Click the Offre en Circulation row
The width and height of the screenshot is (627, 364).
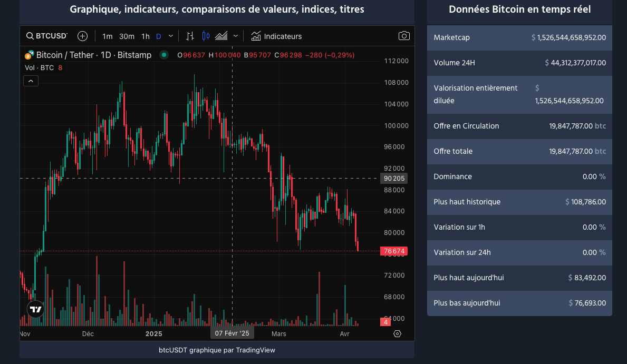(519, 126)
